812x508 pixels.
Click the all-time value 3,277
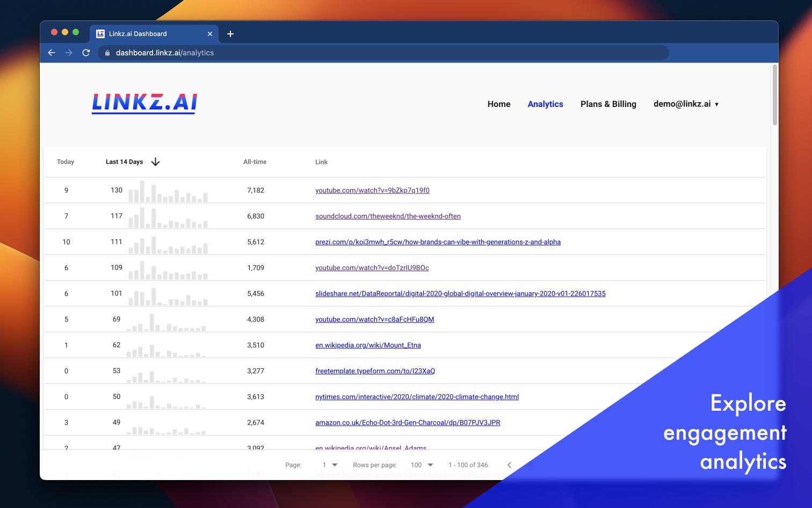click(256, 371)
